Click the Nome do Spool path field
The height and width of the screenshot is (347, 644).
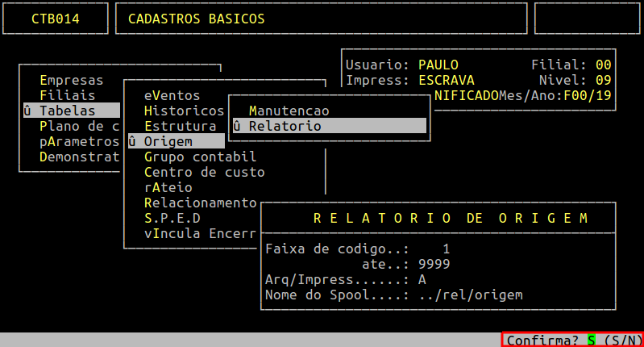click(471, 295)
